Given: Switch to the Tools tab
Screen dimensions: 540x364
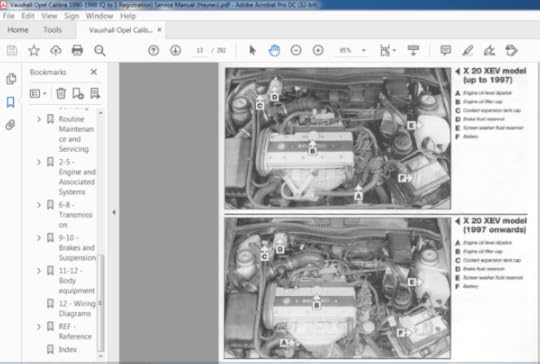Looking at the screenshot, I should (x=53, y=30).
